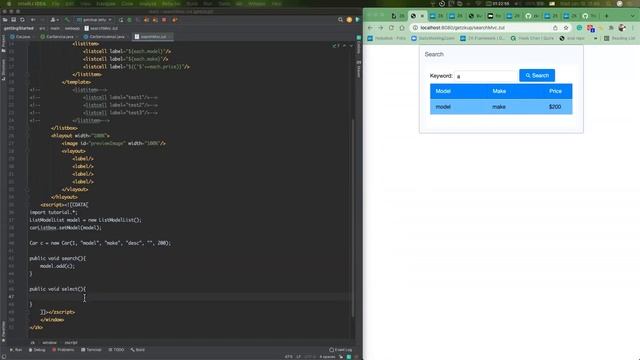Click the blue Search button in browser
The image size is (640, 360).
(537, 76)
